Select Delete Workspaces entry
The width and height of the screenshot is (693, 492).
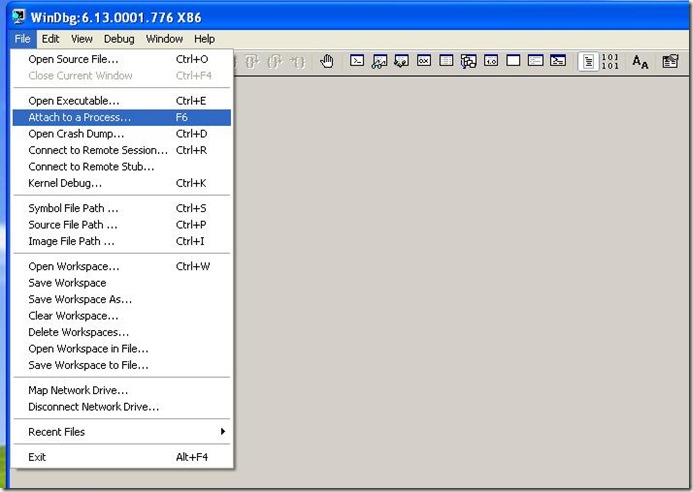[122, 332]
